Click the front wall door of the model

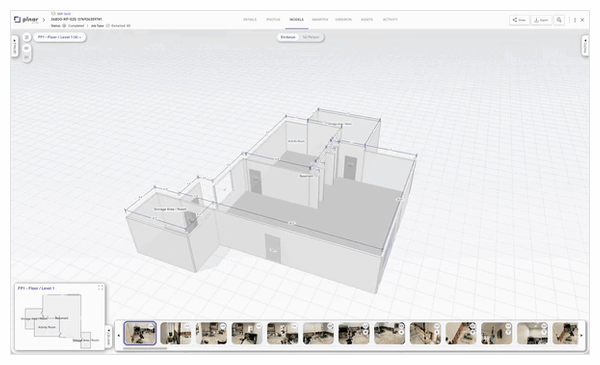click(x=273, y=248)
